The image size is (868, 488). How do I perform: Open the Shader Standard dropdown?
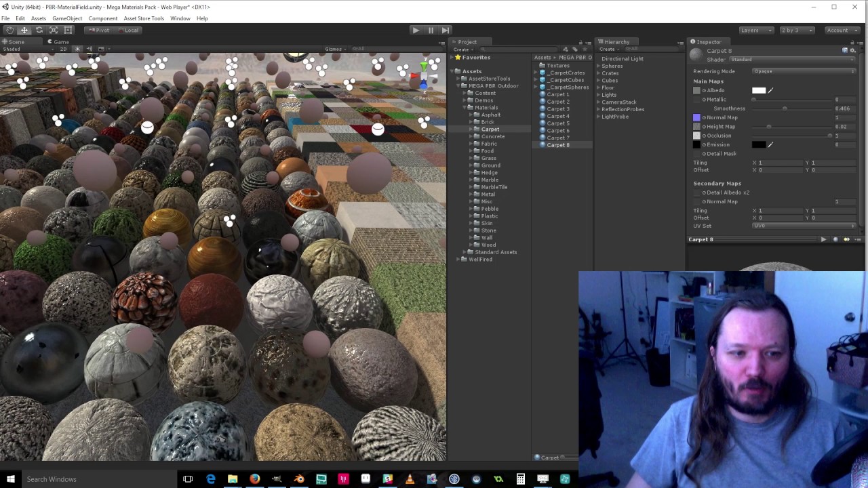click(791, 60)
